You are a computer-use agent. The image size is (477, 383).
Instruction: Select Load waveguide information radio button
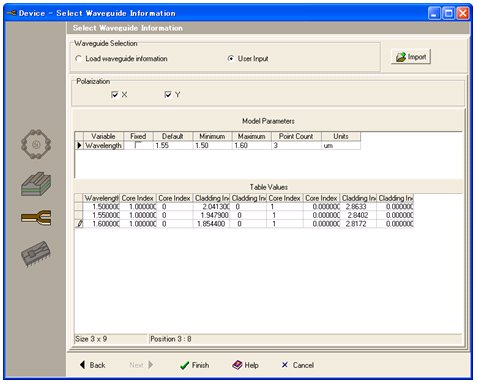122,59
